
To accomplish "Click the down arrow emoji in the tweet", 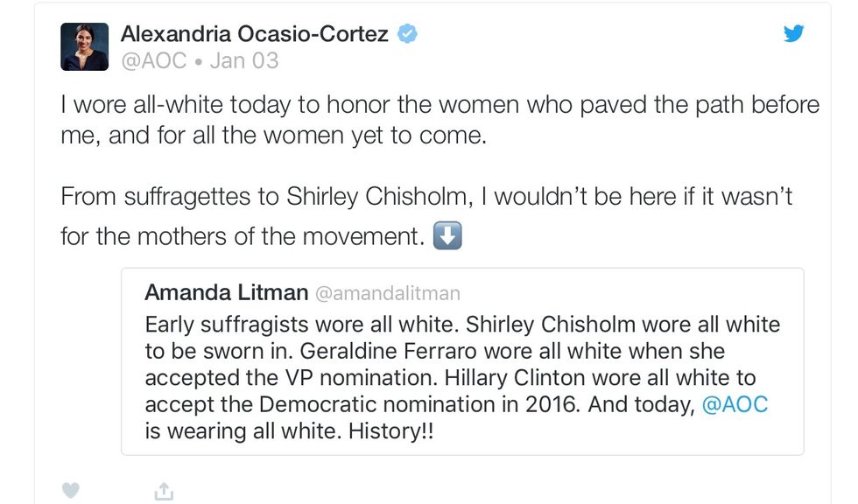I will (447, 236).
